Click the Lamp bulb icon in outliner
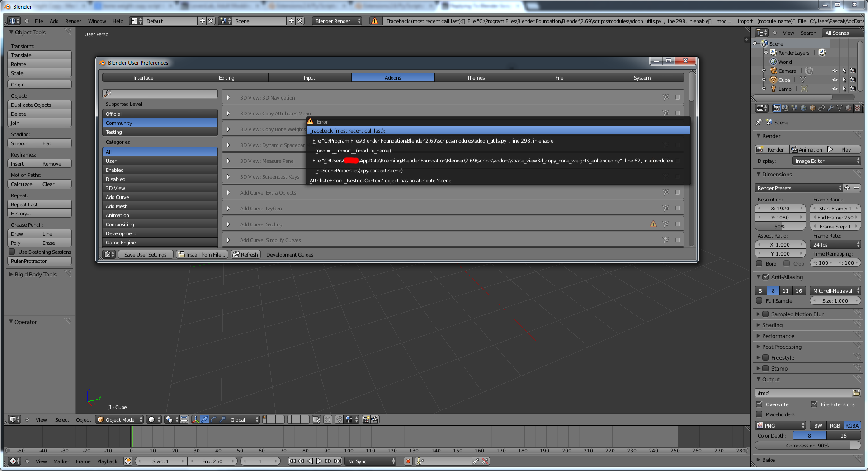 click(774, 89)
